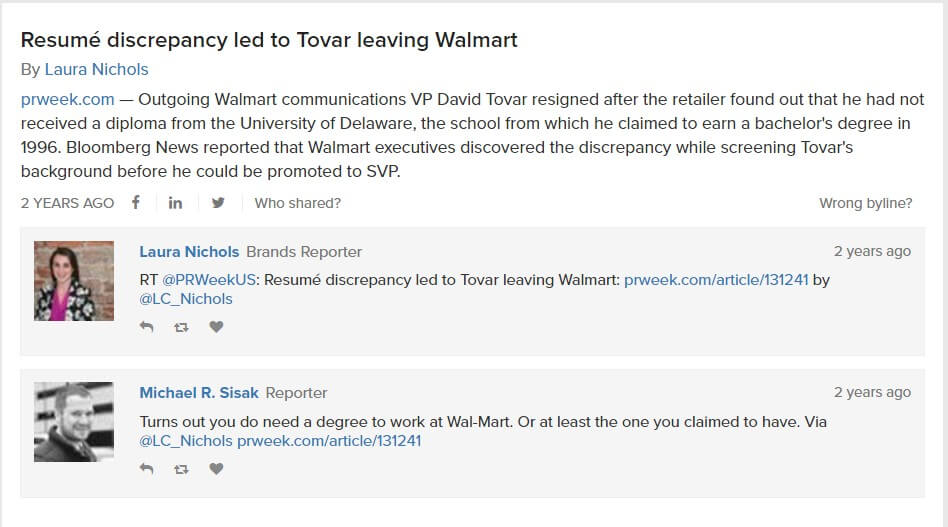
Task: Report wrong byline
Action: point(865,203)
